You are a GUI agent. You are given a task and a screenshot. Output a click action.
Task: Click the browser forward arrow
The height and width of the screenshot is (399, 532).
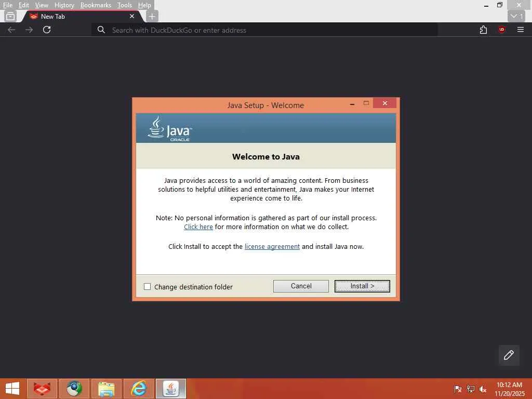tap(29, 30)
